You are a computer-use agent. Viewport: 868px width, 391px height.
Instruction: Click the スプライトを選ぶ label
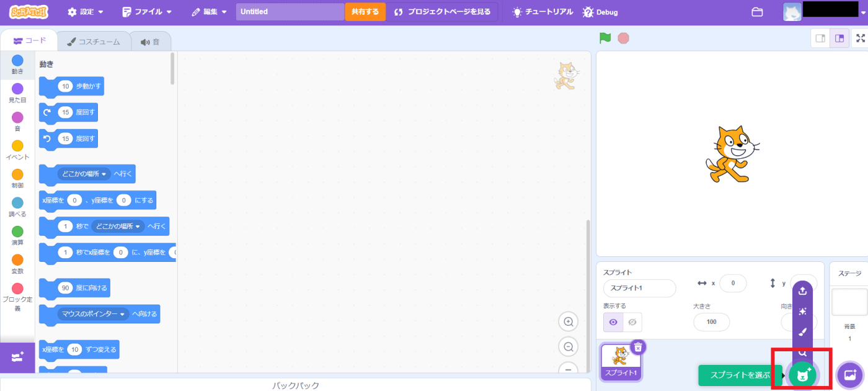(740, 375)
